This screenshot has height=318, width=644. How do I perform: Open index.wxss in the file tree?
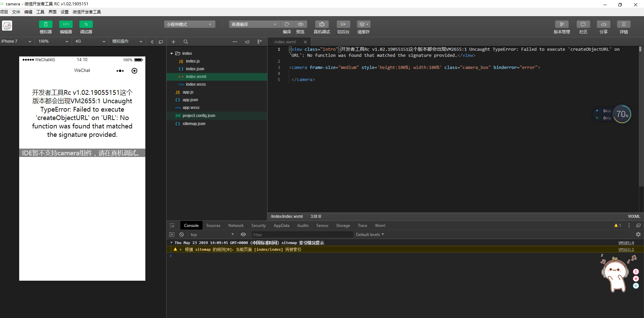click(195, 84)
